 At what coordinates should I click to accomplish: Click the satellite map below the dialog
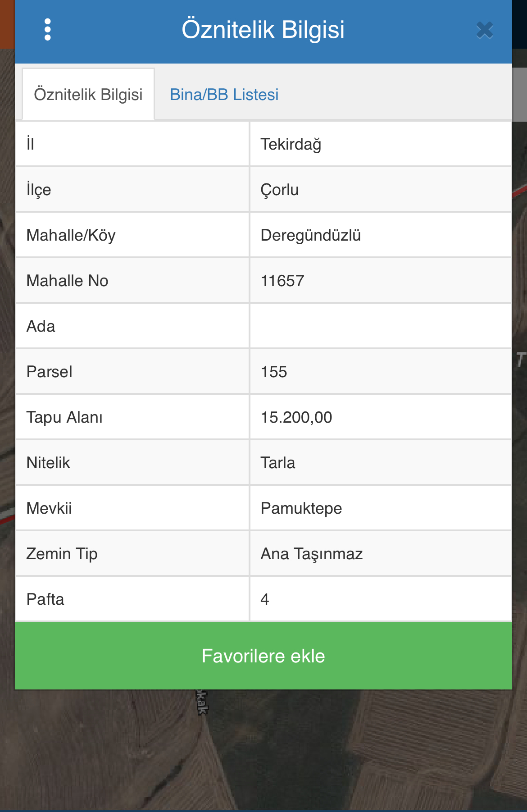click(263, 750)
